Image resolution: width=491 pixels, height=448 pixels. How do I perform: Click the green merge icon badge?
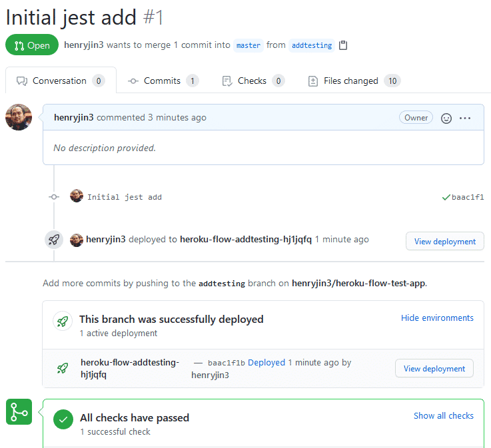click(x=19, y=411)
